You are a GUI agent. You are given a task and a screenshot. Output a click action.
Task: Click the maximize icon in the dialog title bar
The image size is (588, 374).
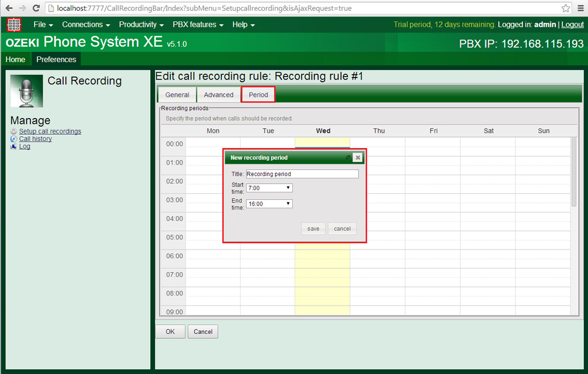[348, 158]
